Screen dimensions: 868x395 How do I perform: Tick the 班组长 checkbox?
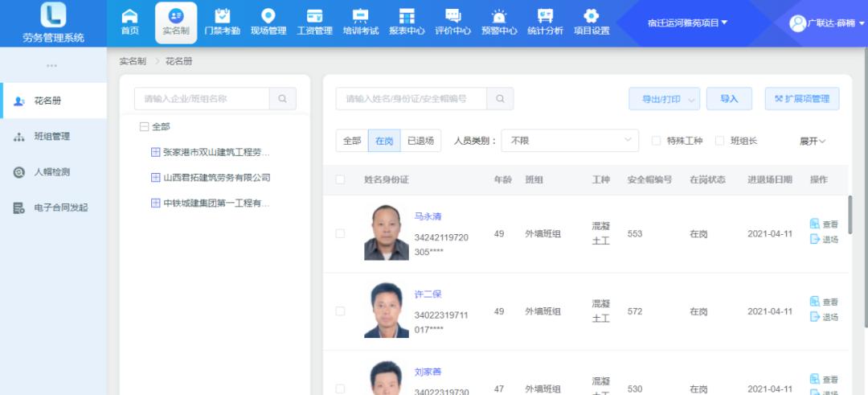click(x=719, y=141)
